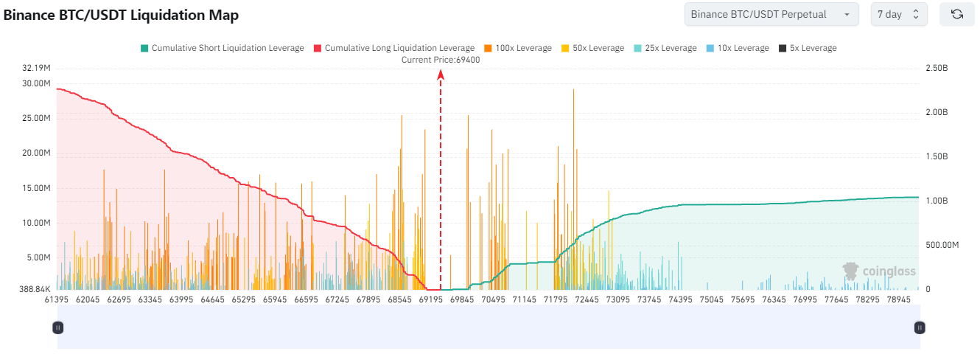Viewport: 980px width, 357px height.
Task: Click the left zoom slider handle
Action: [x=58, y=327]
